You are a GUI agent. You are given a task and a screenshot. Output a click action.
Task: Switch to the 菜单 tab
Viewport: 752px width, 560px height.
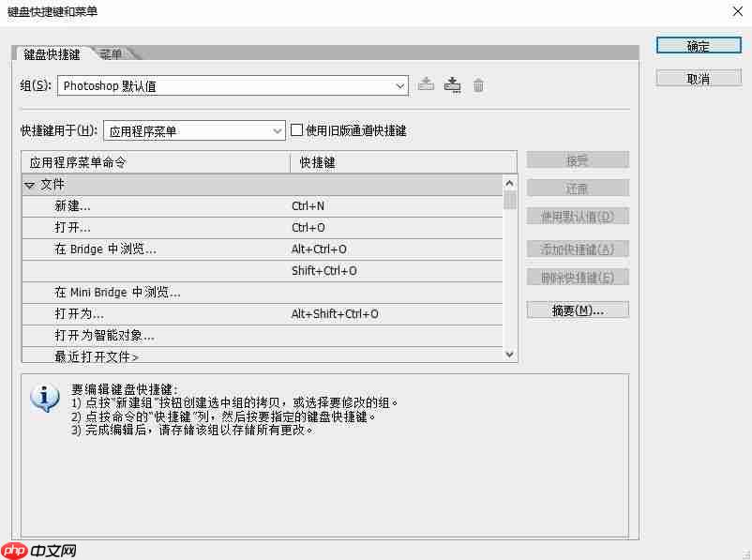(x=111, y=54)
